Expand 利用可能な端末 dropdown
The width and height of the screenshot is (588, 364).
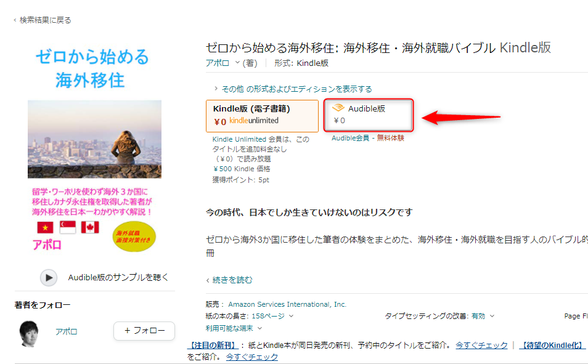click(x=233, y=328)
